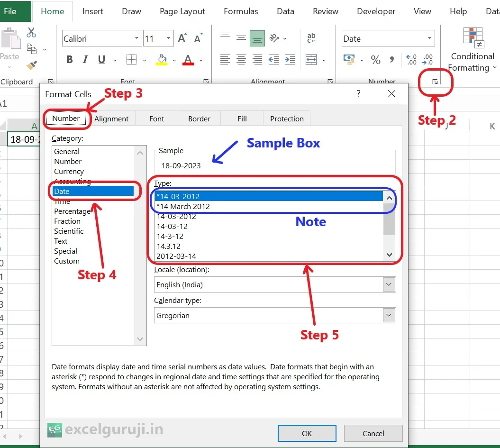Open the Alignment tab in Format Cells
This screenshot has width=500, height=448.
click(111, 119)
